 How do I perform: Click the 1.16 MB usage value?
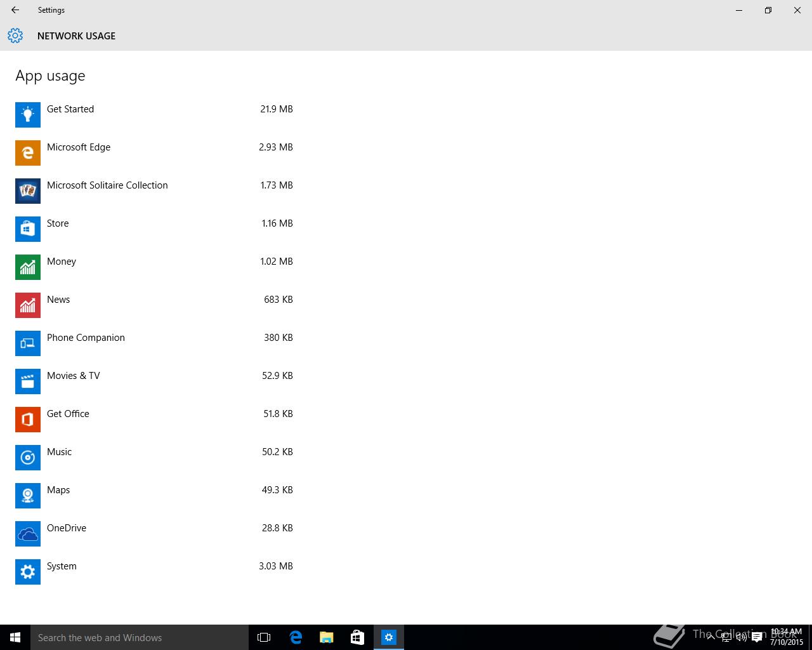coord(277,223)
